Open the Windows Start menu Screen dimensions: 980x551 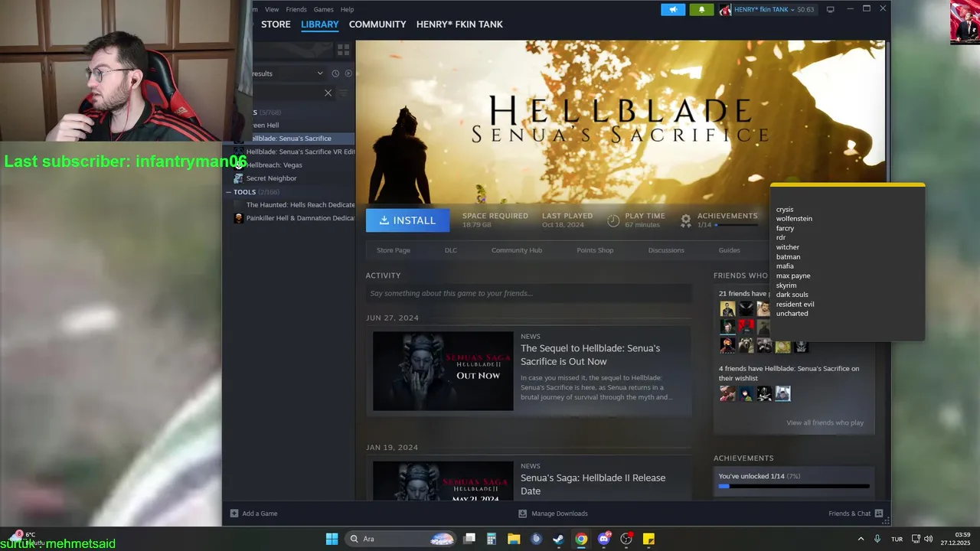pyautogui.click(x=332, y=539)
